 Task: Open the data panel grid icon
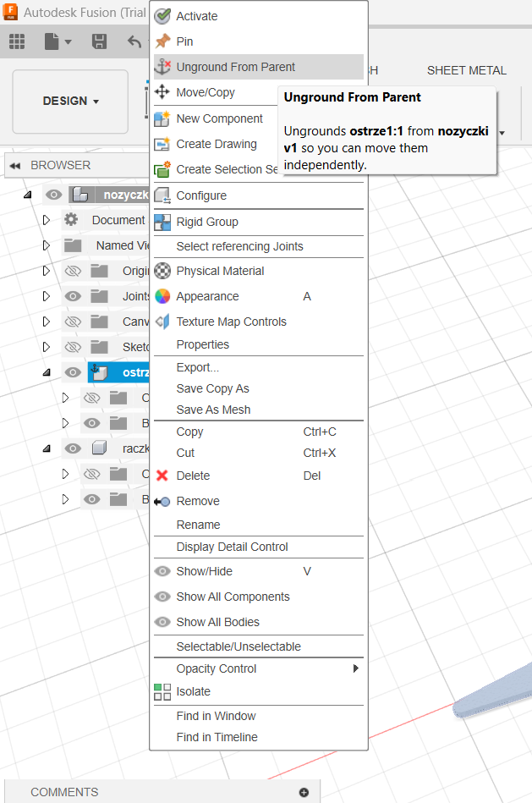click(x=17, y=41)
